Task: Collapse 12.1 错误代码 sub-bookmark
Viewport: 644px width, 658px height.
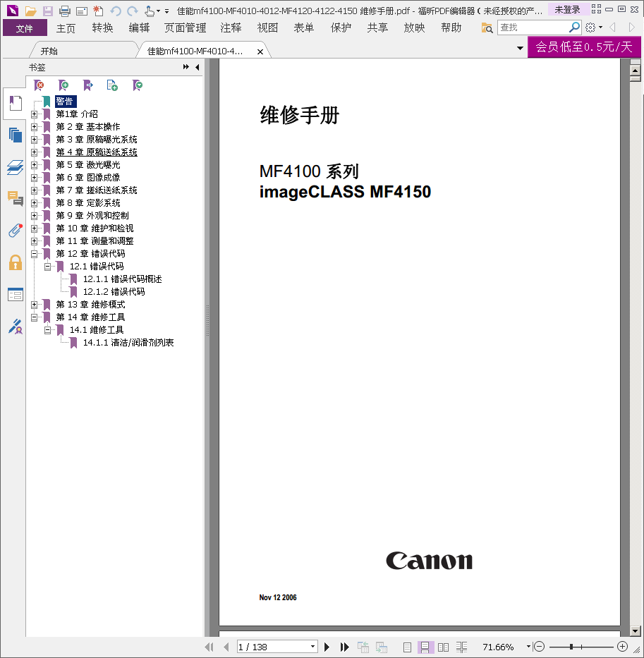Action: tap(48, 266)
